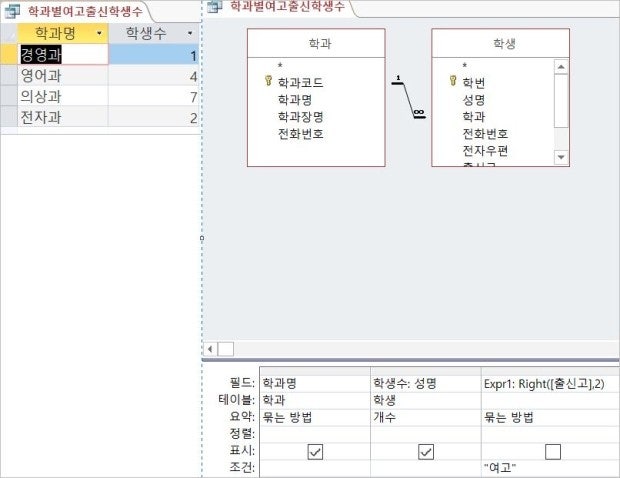The width and height of the screenshot is (620, 478).
Task: Select the 전자과 cell
Action: (x=63, y=117)
